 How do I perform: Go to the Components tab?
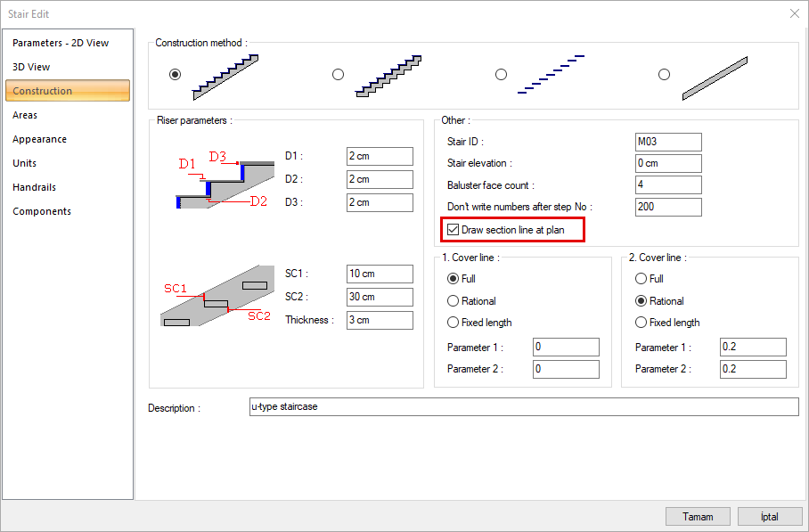(41, 211)
